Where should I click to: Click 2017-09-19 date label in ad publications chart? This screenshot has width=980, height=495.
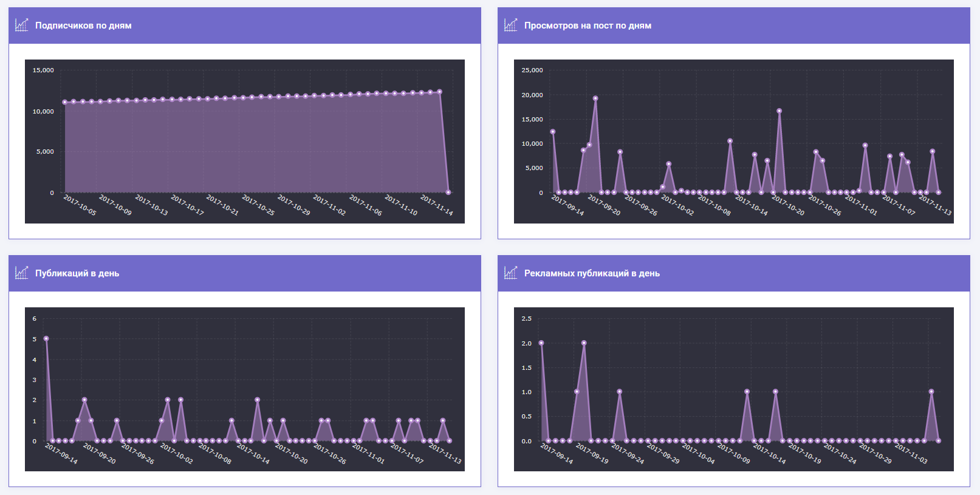click(592, 454)
